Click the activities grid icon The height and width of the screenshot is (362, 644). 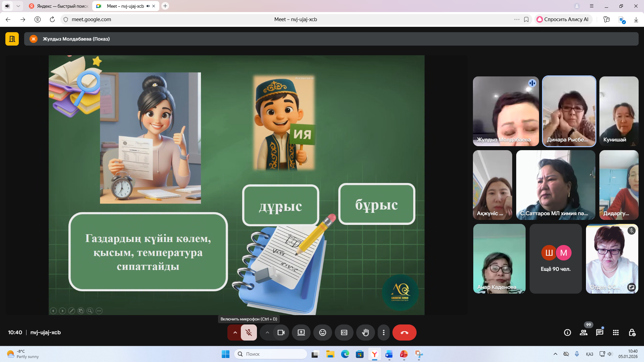point(615,333)
